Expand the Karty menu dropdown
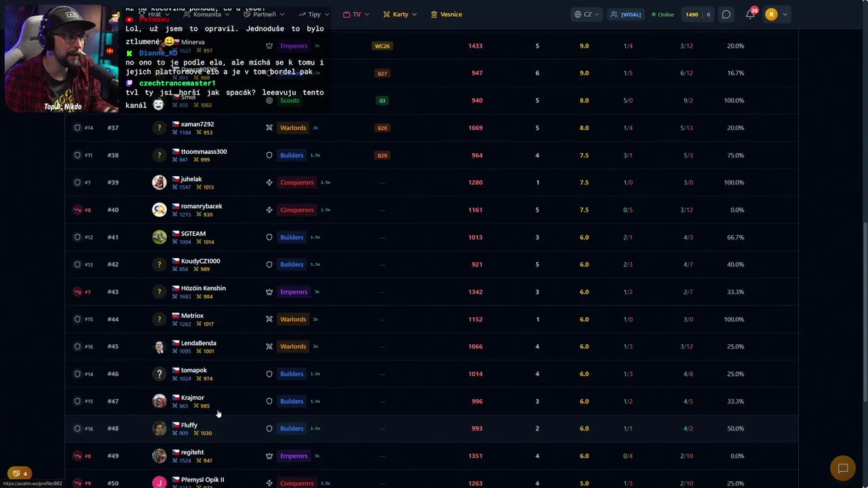 (x=400, y=14)
